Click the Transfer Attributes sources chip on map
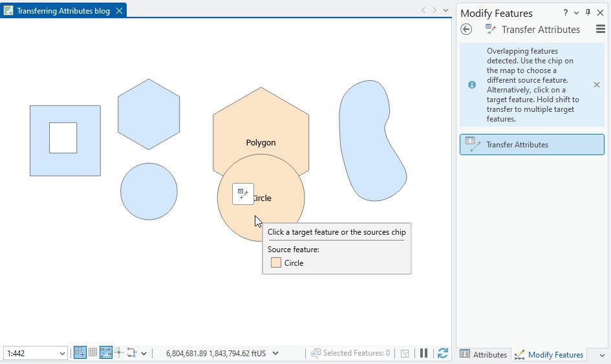Screen dimensions: 611x364 (242, 194)
